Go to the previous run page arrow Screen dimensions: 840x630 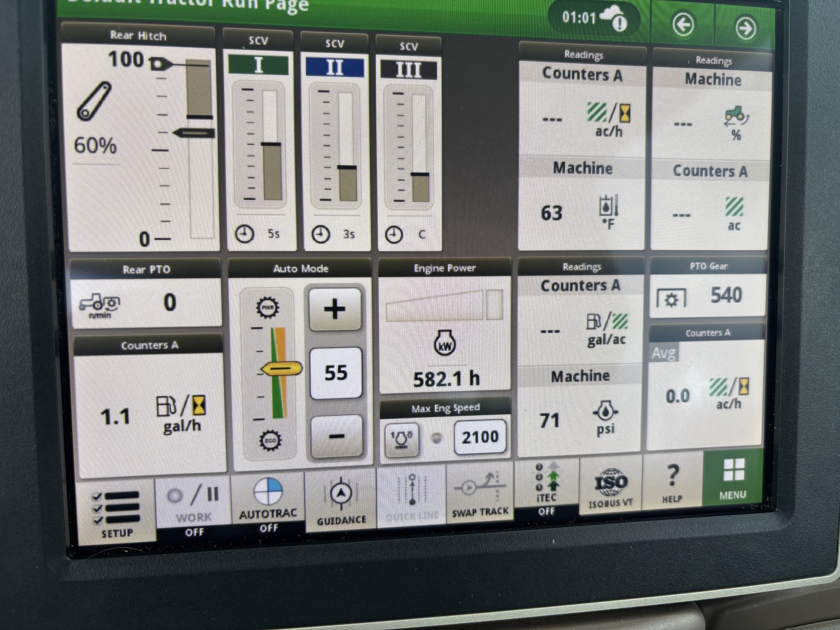[683, 25]
